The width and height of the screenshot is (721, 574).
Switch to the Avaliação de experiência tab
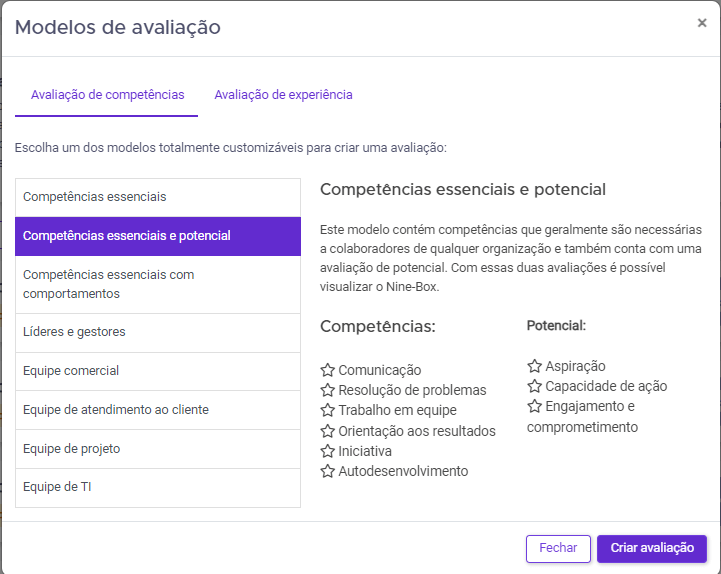click(x=283, y=95)
